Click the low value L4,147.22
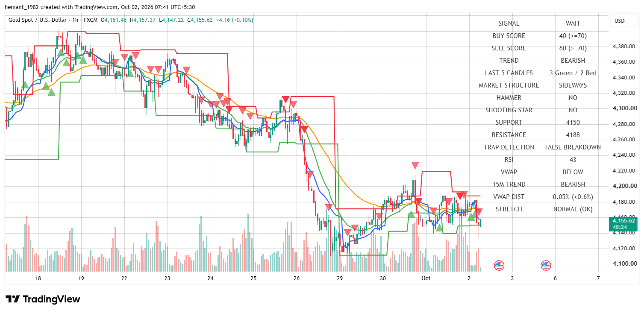644x313 pixels. (x=171, y=20)
